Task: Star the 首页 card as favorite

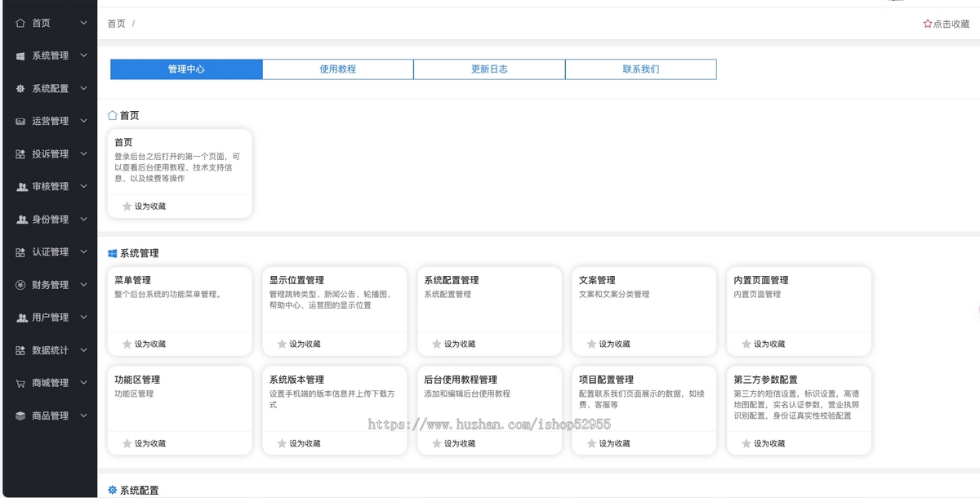Action: point(127,206)
